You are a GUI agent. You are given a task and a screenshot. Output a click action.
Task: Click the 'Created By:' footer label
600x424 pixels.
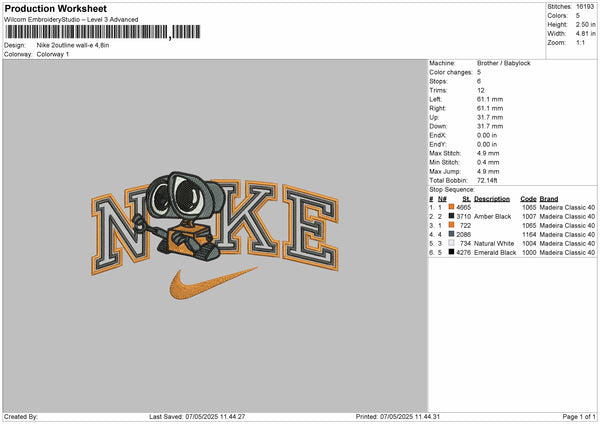tap(21, 417)
